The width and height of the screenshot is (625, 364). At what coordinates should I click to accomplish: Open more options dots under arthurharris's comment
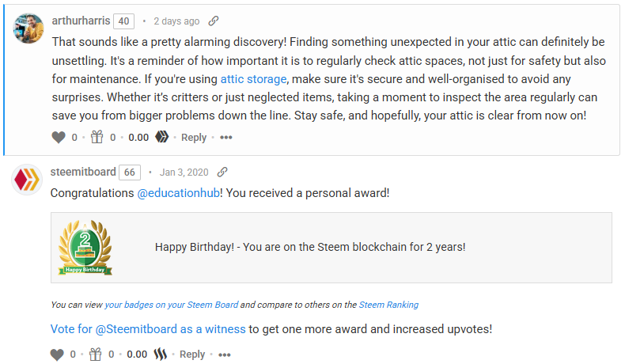[226, 138]
